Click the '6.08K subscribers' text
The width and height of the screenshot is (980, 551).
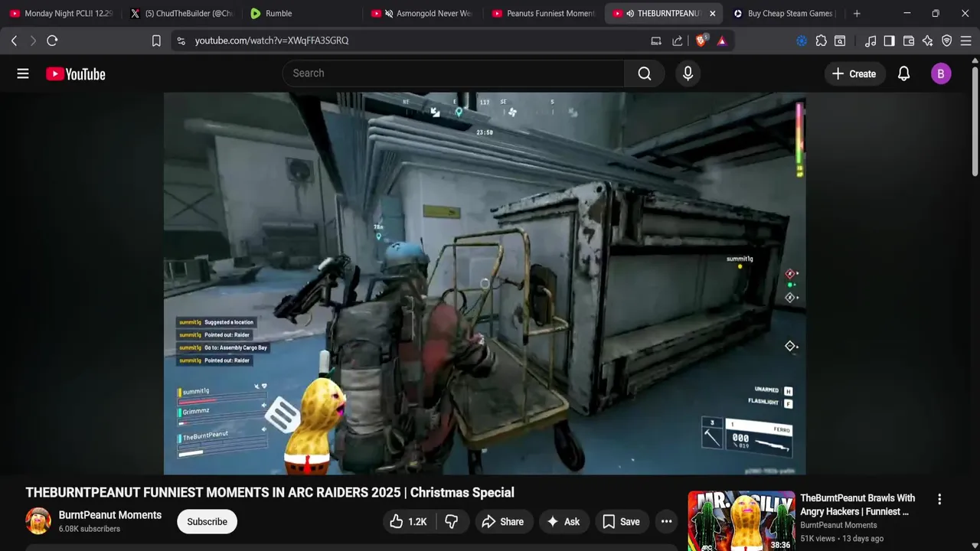90,529
